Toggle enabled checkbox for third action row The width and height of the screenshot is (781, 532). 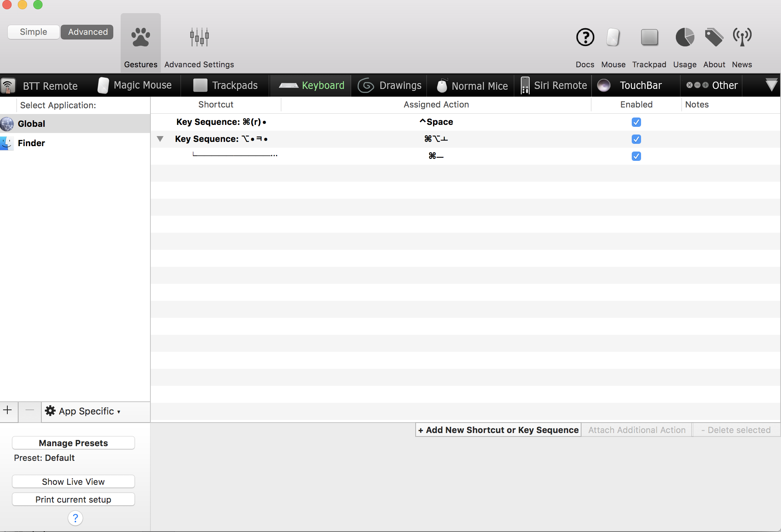636,156
